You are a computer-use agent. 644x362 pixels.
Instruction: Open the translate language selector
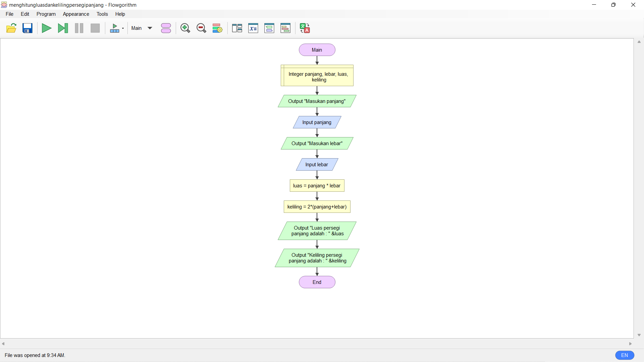[305, 28]
